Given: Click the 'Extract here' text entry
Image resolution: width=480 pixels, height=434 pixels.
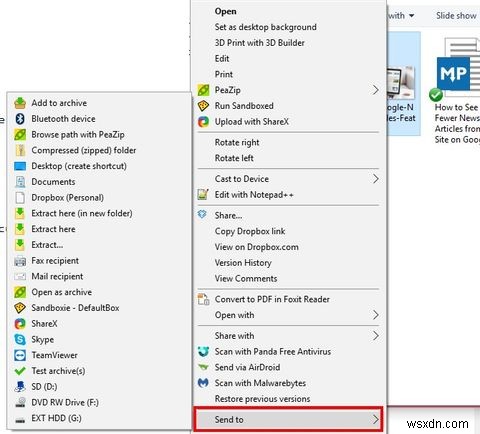Looking at the screenshot, I should pos(53,229).
